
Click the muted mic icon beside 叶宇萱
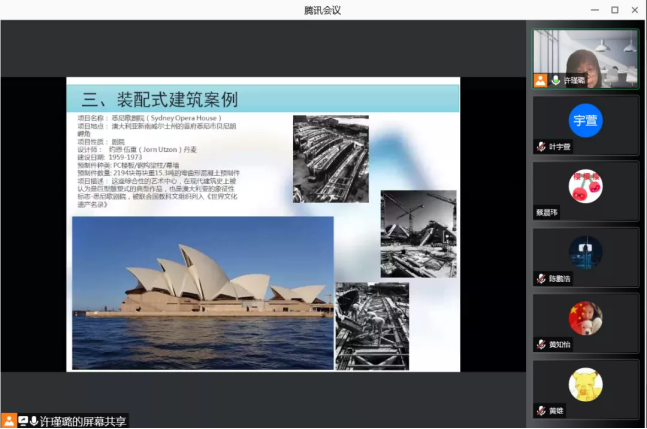(540, 146)
